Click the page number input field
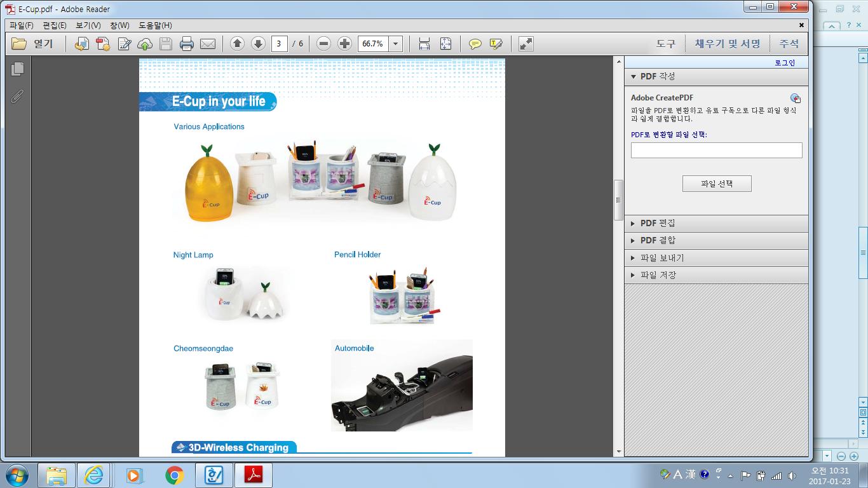This screenshot has width=868, height=488. coord(280,44)
